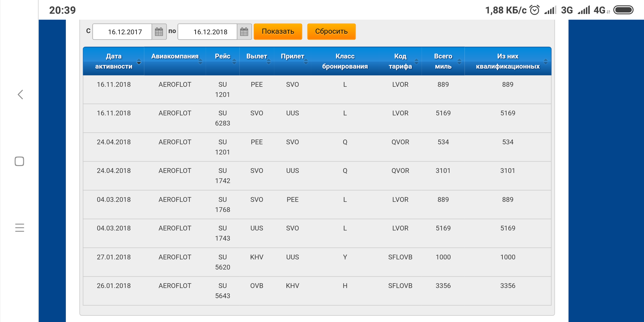Select flight number SU 1768
The height and width of the screenshot is (322, 644).
[223, 205]
